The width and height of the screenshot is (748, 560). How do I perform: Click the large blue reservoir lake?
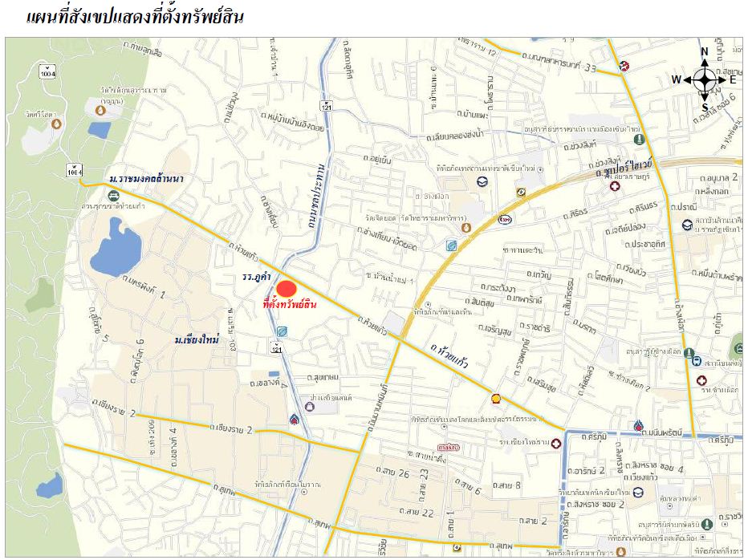click(116, 248)
